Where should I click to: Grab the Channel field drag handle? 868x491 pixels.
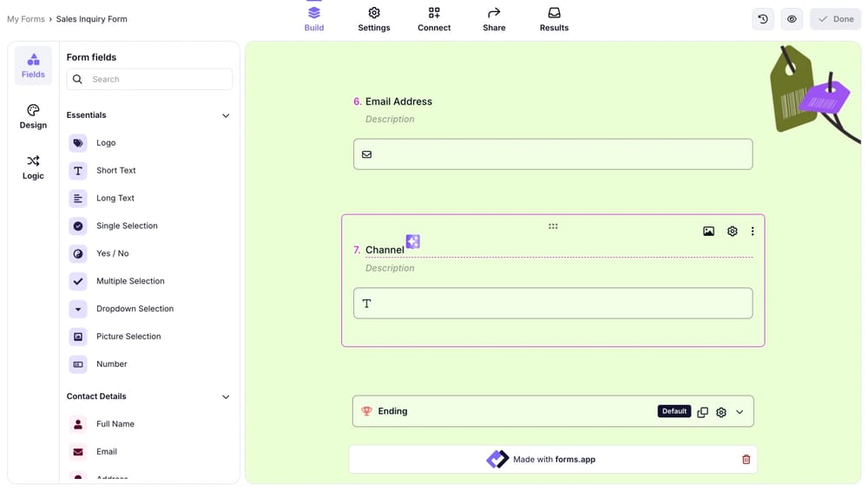[x=553, y=226]
